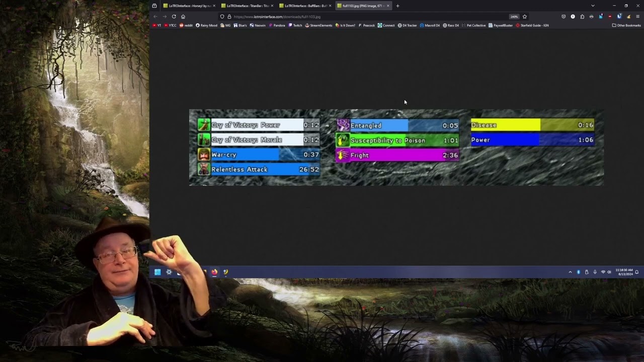Expand the list all tabs chevron
The height and width of the screenshot is (362, 644).
[x=593, y=6]
